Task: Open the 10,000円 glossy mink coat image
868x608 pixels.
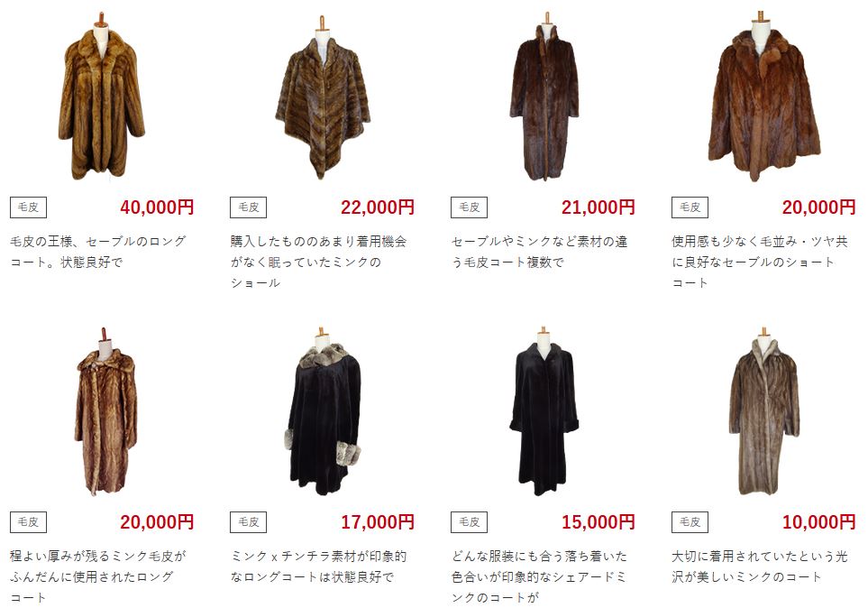Action: [x=764, y=411]
